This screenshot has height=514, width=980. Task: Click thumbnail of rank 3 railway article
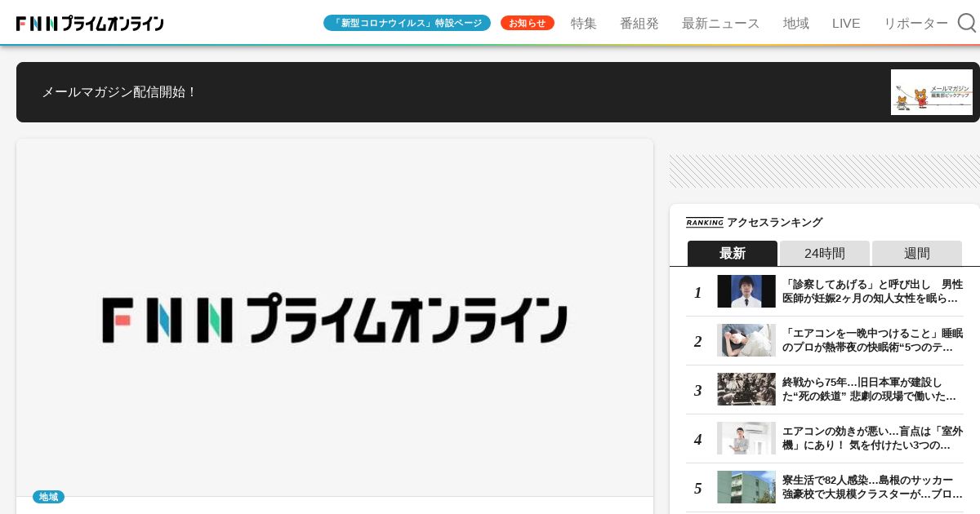pyautogui.click(x=746, y=389)
